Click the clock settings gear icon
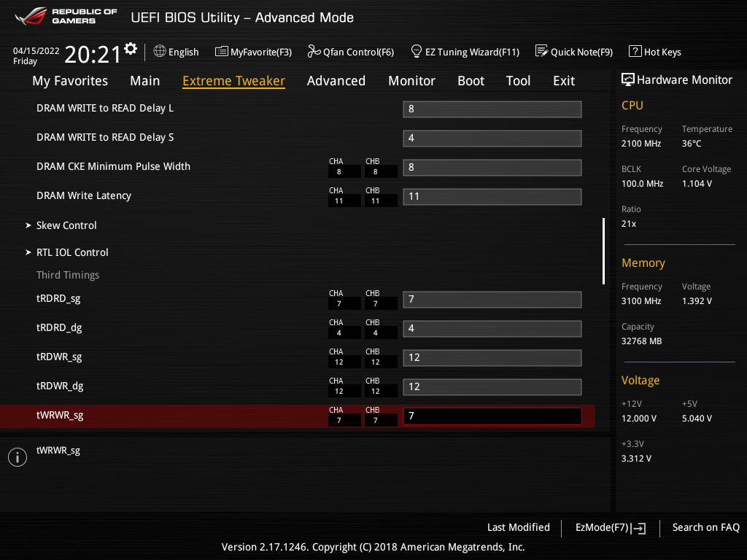 pyautogui.click(x=131, y=49)
